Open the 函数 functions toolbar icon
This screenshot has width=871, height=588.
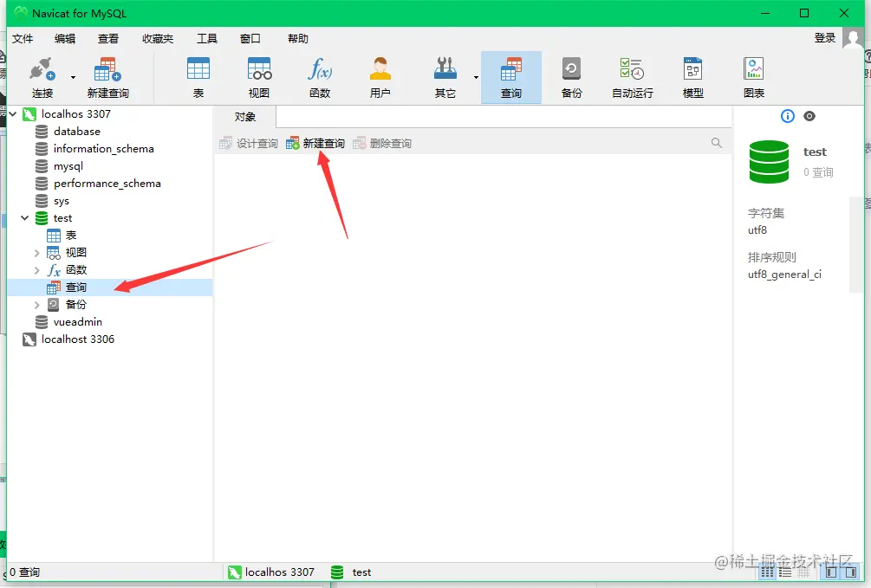coord(320,77)
